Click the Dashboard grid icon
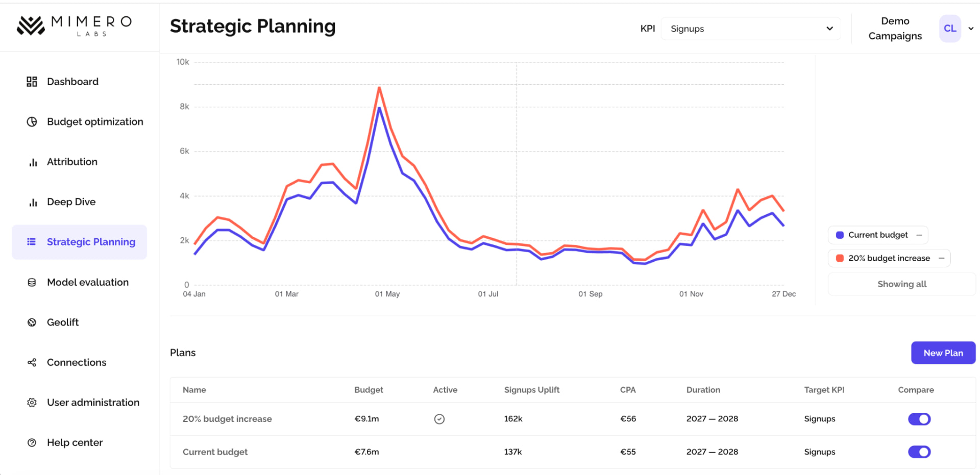The height and width of the screenshot is (475, 980). pos(32,82)
